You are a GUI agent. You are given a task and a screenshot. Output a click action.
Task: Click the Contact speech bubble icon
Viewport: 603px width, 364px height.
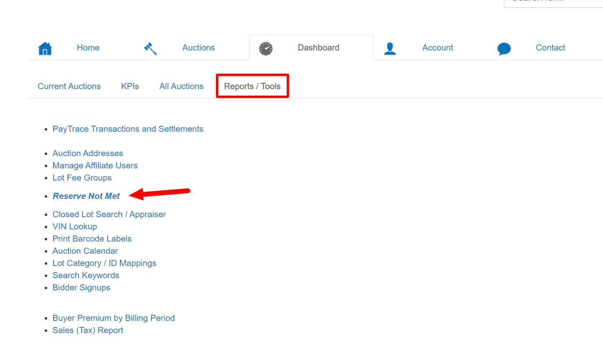(504, 48)
